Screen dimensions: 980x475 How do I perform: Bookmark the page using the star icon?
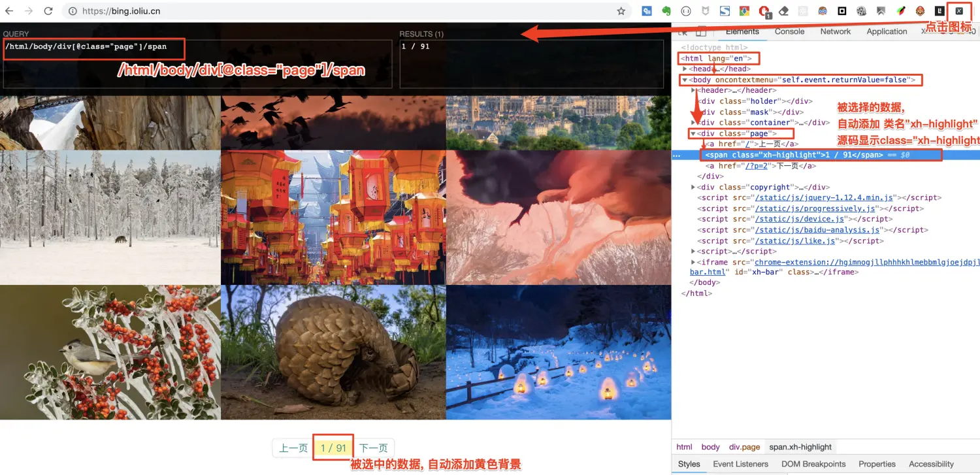pos(621,10)
